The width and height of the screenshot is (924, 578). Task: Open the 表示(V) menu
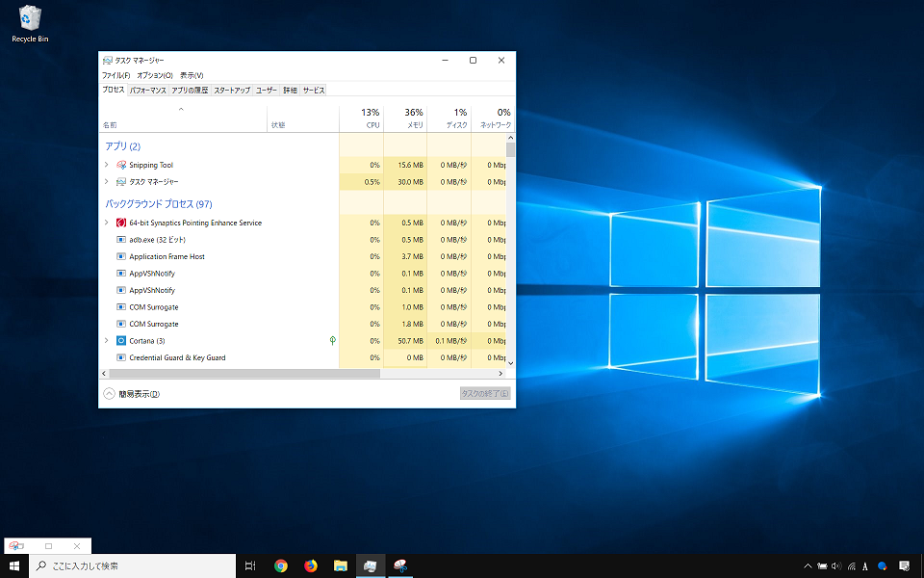click(192, 75)
